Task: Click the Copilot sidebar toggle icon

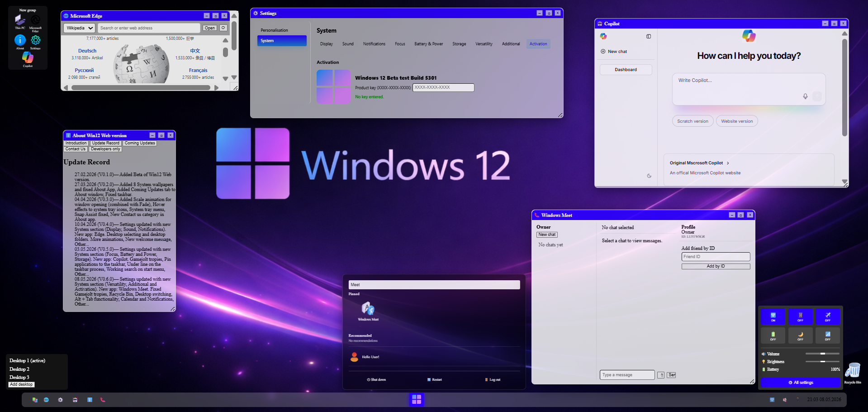Action: [x=649, y=36]
